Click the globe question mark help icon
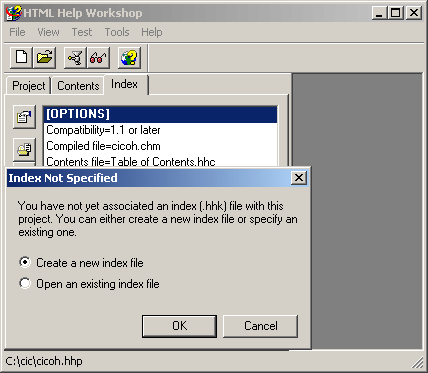 [x=129, y=57]
